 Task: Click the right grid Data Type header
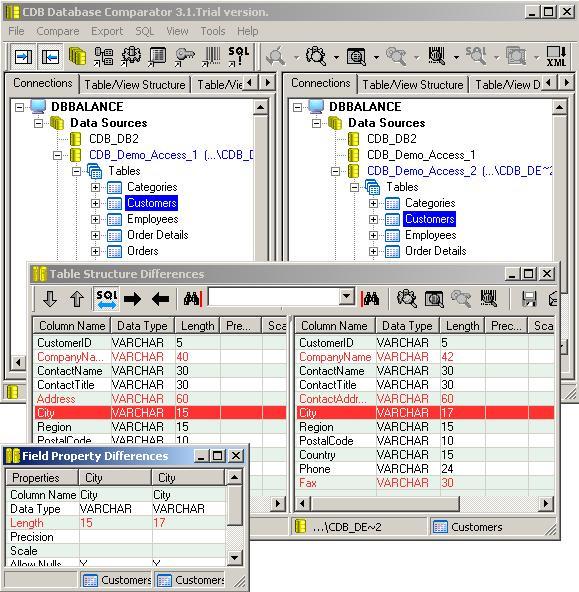click(x=407, y=326)
